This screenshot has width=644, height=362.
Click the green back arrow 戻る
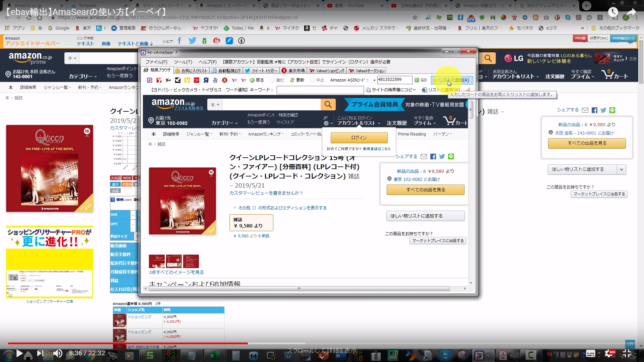click(x=257, y=80)
